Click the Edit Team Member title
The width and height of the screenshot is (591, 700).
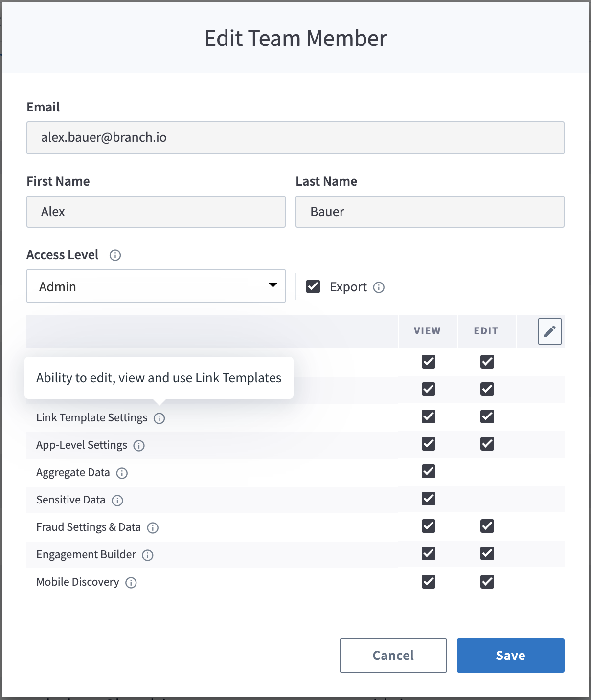[x=295, y=38]
